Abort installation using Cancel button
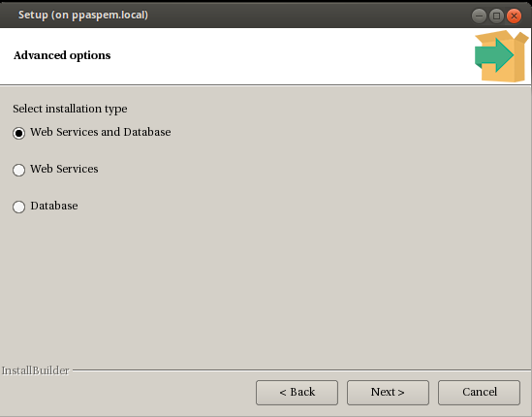532x417 pixels. click(x=479, y=393)
